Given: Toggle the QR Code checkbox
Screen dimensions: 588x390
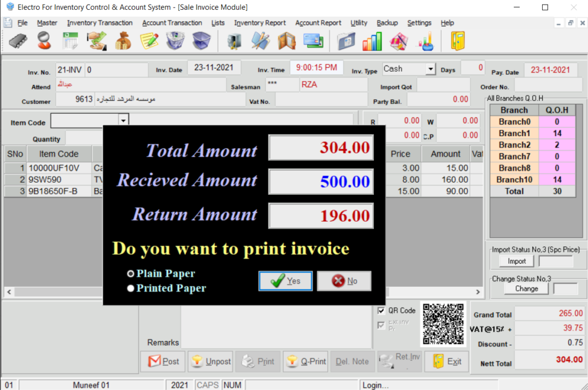Looking at the screenshot, I should (381, 311).
